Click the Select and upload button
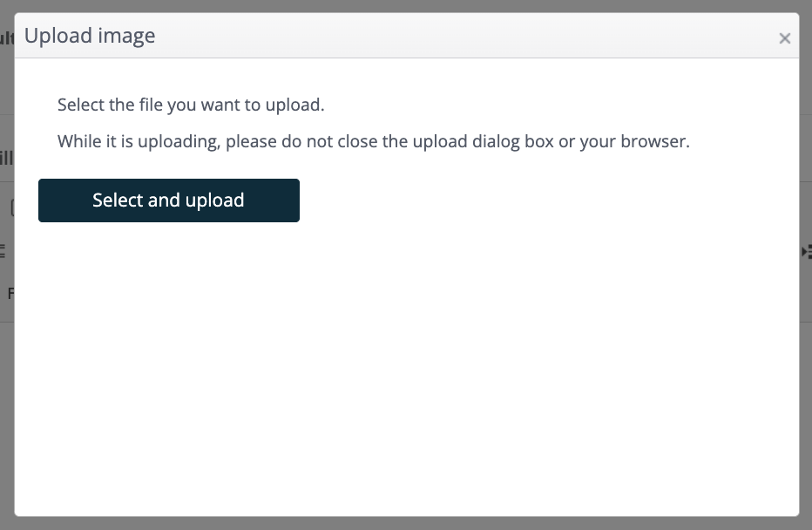 tap(169, 200)
